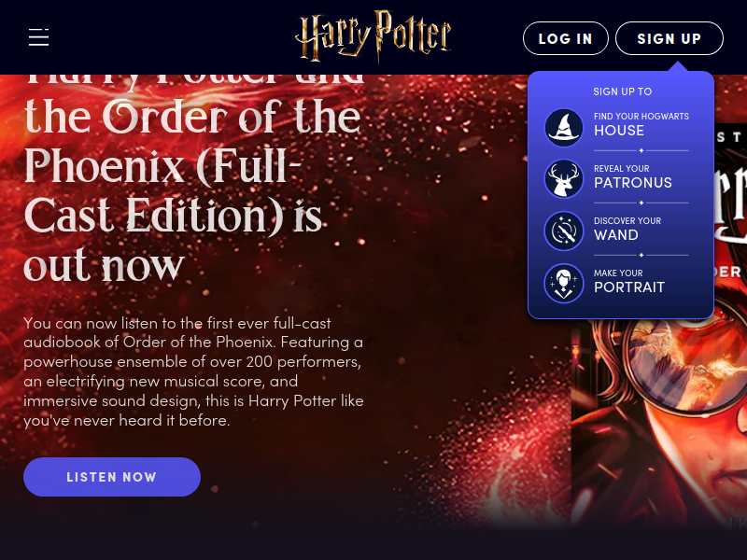Select Reveal Your Patronus entry
The height and width of the screenshot is (560, 747).
(x=617, y=177)
